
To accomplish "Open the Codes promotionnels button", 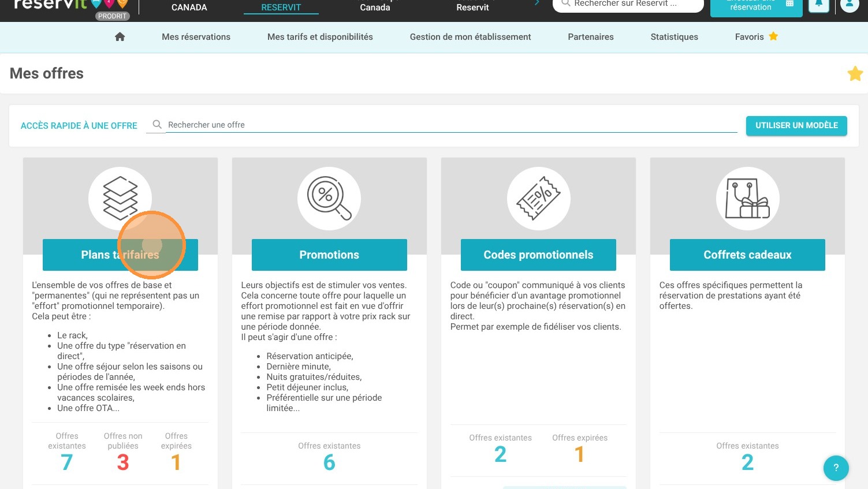I will tap(538, 255).
